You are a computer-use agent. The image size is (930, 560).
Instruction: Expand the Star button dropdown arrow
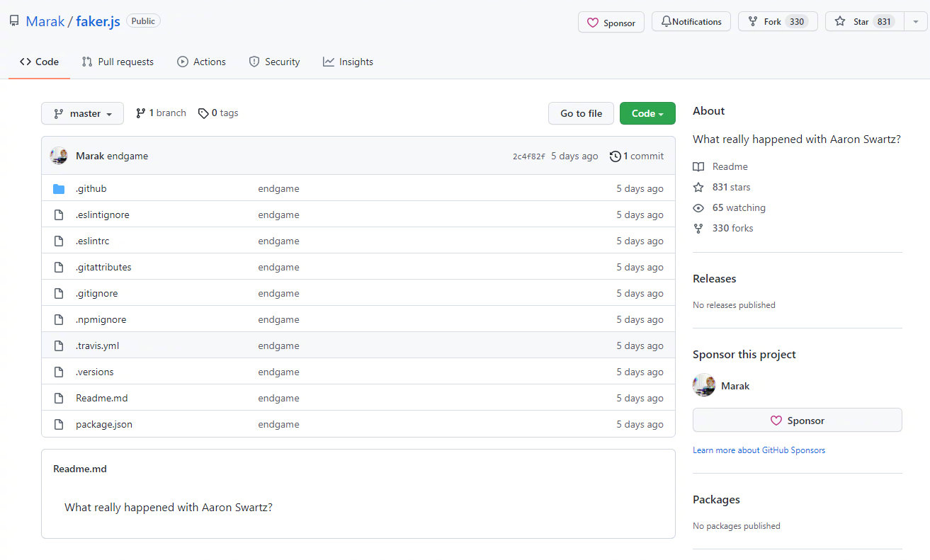pos(915,21)
